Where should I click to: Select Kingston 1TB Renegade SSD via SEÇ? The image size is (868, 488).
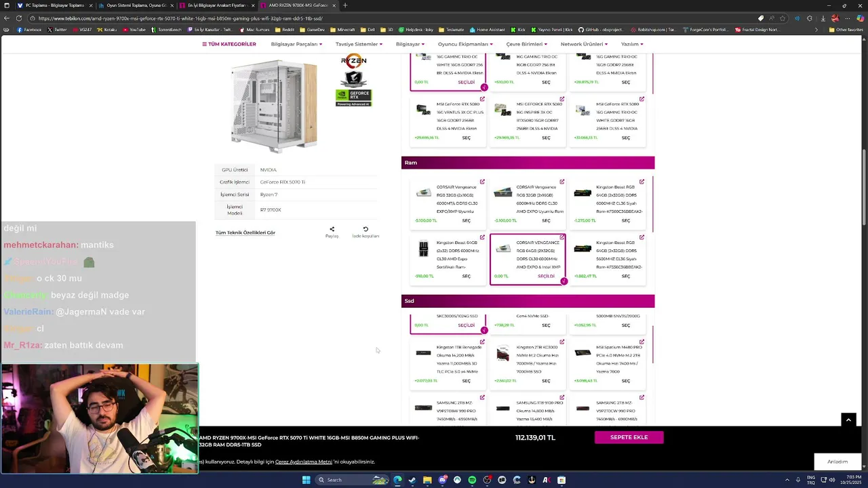click(x=466, y=380)
